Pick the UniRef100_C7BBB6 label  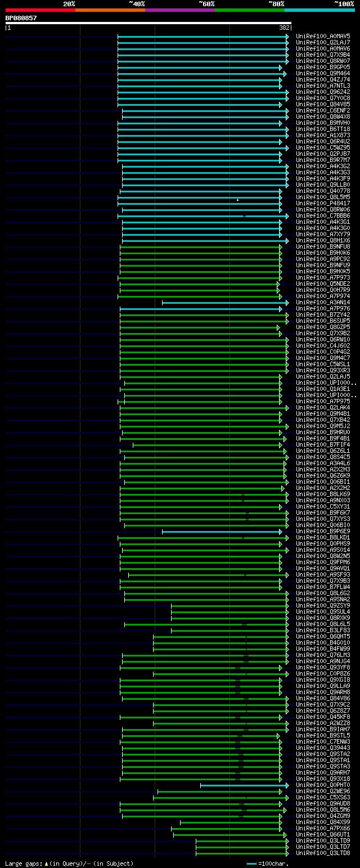tap(323, 215)
